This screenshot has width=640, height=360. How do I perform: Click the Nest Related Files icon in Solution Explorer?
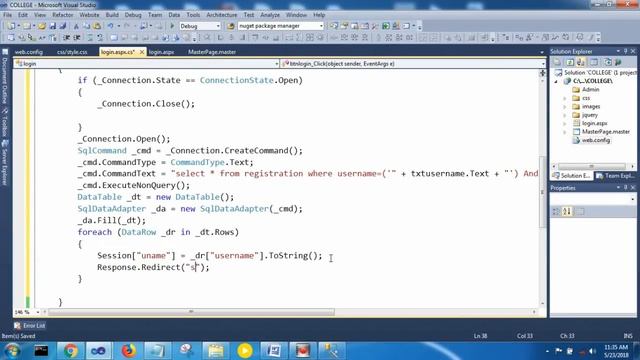[x=580, y=62]
